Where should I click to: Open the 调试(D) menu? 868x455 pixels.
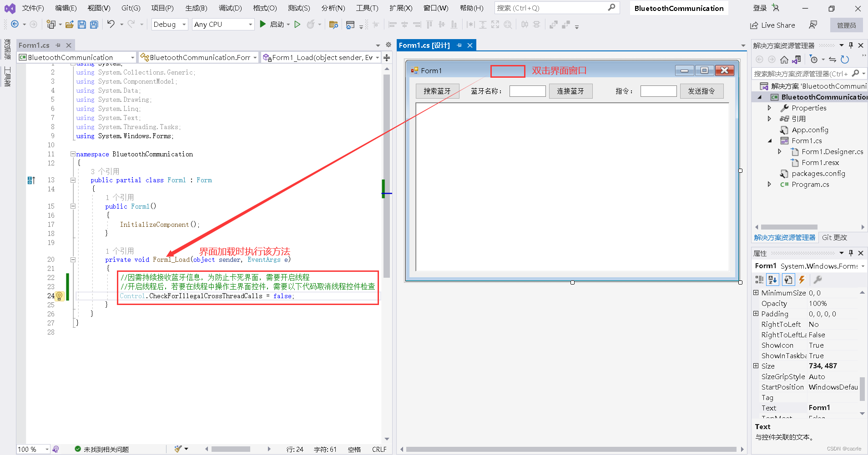pyautogui.click(x=230, y=8)
